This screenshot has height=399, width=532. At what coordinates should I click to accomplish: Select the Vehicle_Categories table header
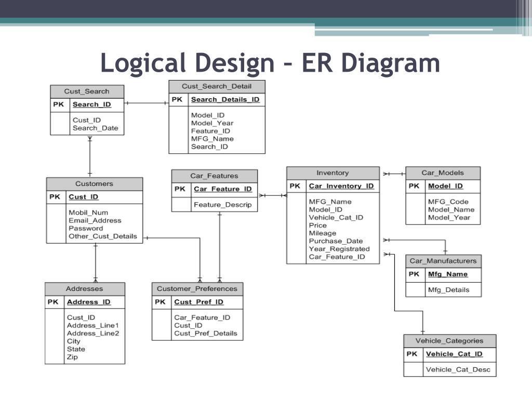pyautogui.click(x=449, y=341)
